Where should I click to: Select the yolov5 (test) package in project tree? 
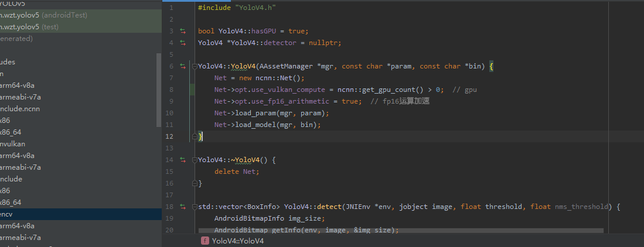(x=80, y=27)
